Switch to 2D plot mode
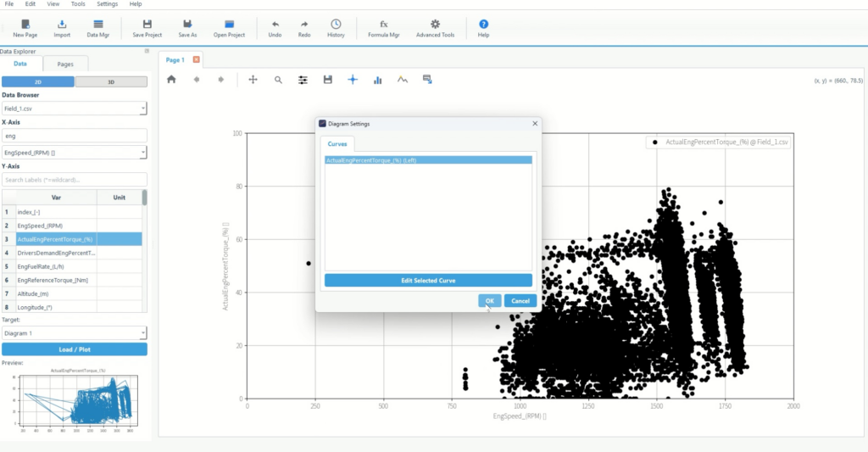Image resolution: width=868 pixels, height=452 pixels. tap(37, 82)
